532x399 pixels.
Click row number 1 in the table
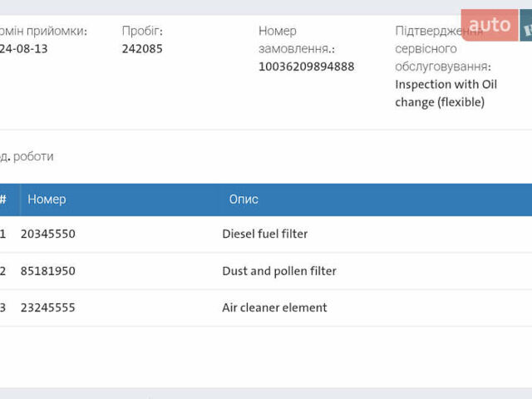point(3,234)
